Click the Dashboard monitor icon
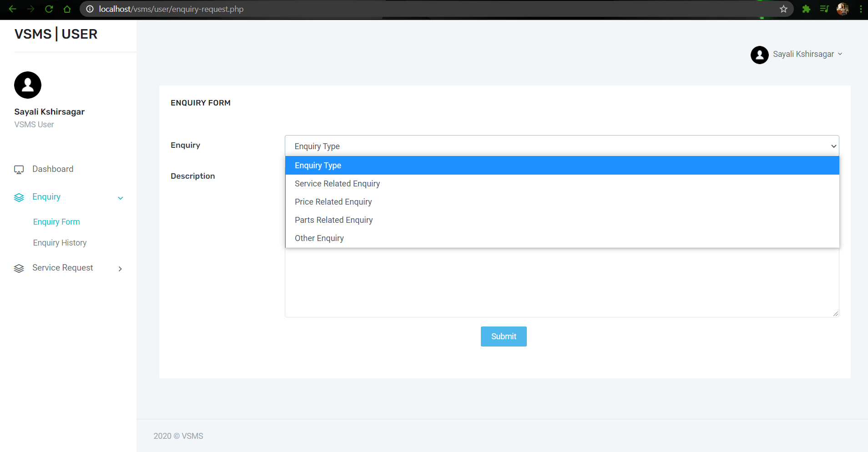The image size is (868, 452). tap(19, 170)
